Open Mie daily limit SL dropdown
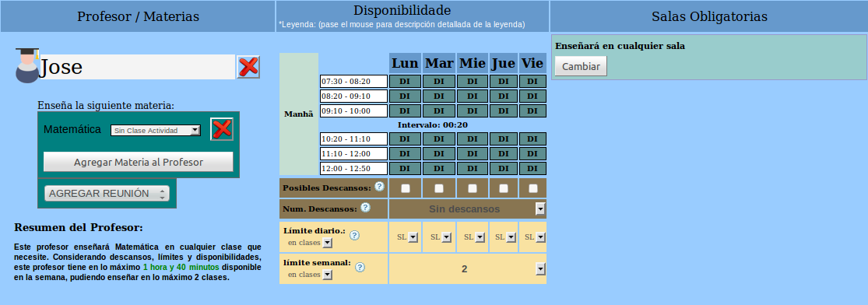 (474, 237)
